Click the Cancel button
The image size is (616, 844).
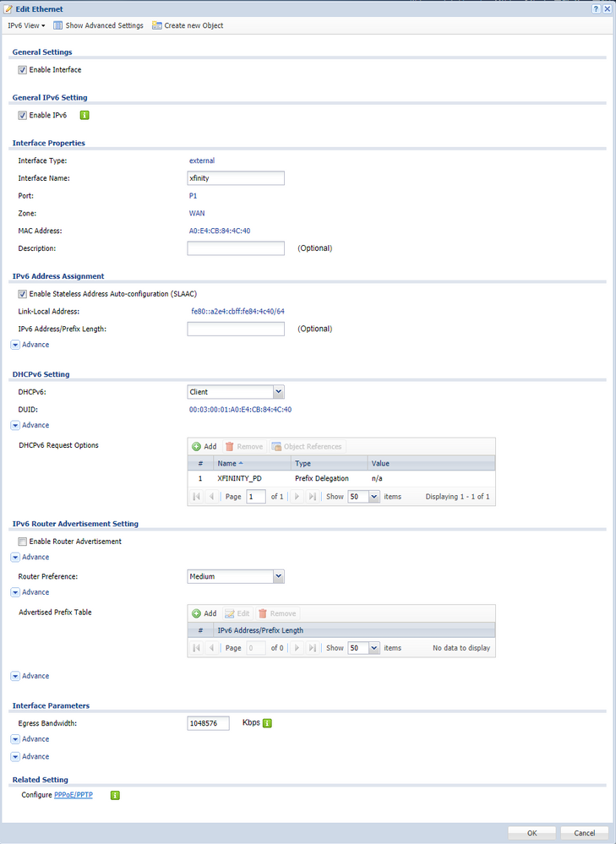pyautogui.click(x=584, y=833)
